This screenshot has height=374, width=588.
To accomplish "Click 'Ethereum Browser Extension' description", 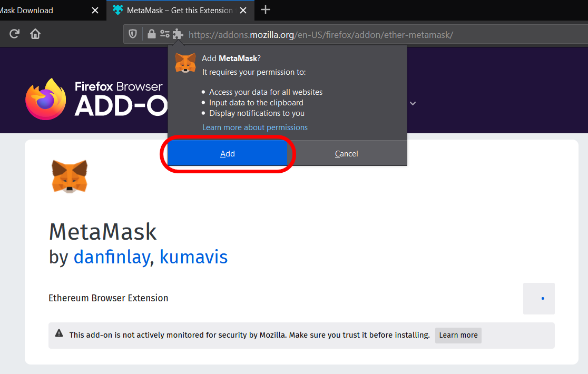I will pos(109,298).
